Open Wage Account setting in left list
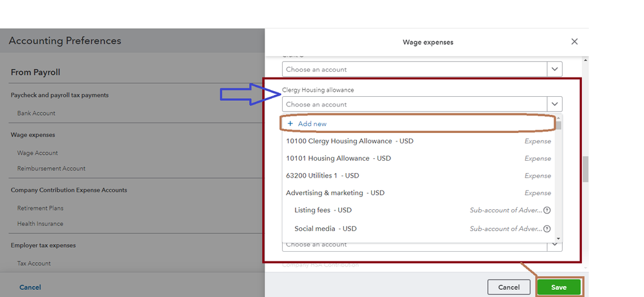This screenshot has height=297, width=644. [37, 153]
